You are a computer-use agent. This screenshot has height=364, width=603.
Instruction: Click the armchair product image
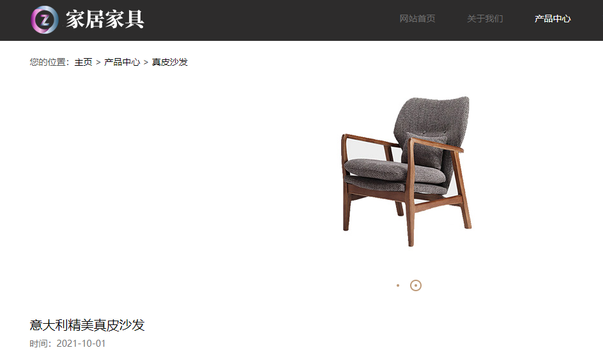407,171
